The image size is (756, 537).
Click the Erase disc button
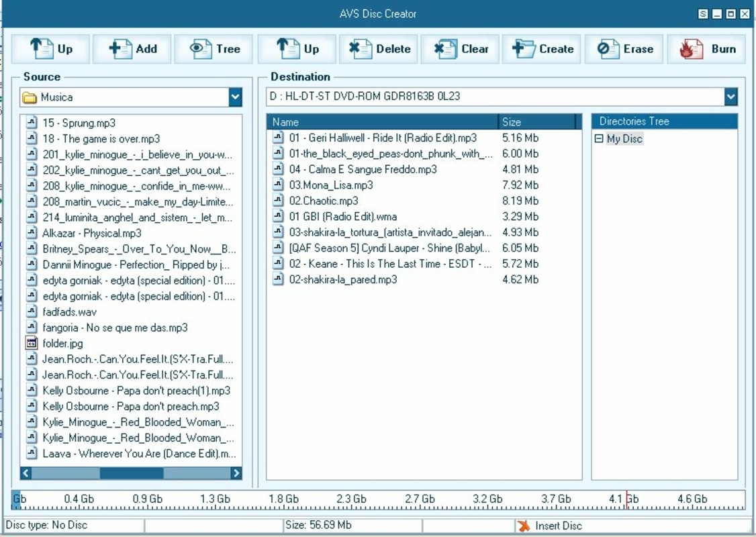click(624, 49)
